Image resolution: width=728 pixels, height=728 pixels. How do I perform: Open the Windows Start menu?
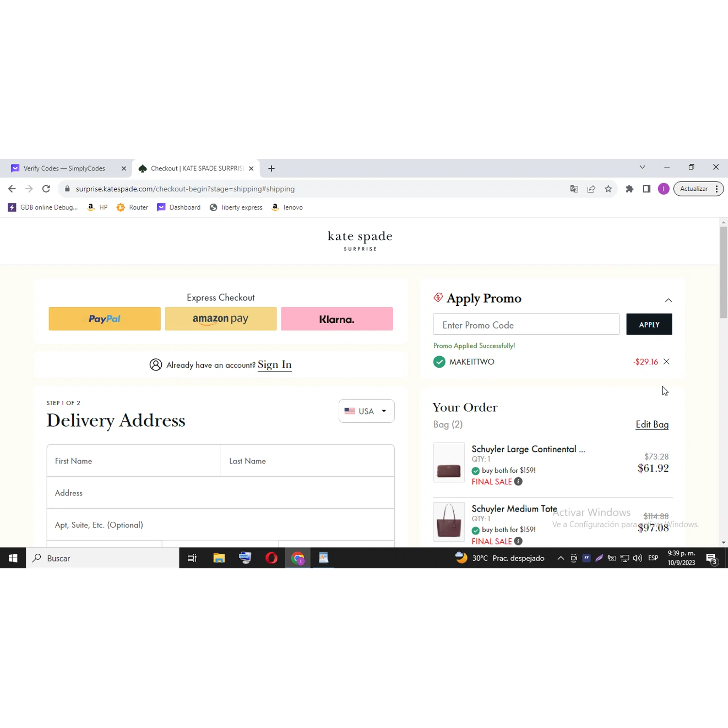pos(13,558)
